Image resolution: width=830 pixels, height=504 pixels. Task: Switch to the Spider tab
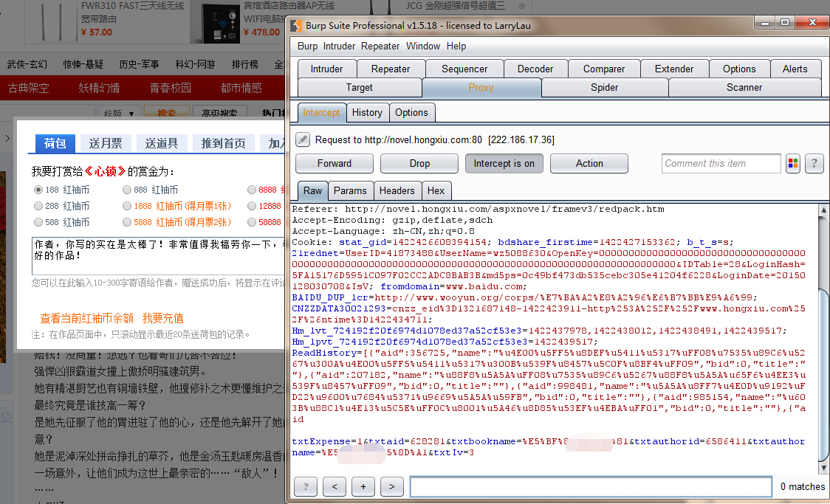click(x=605, y=87)
